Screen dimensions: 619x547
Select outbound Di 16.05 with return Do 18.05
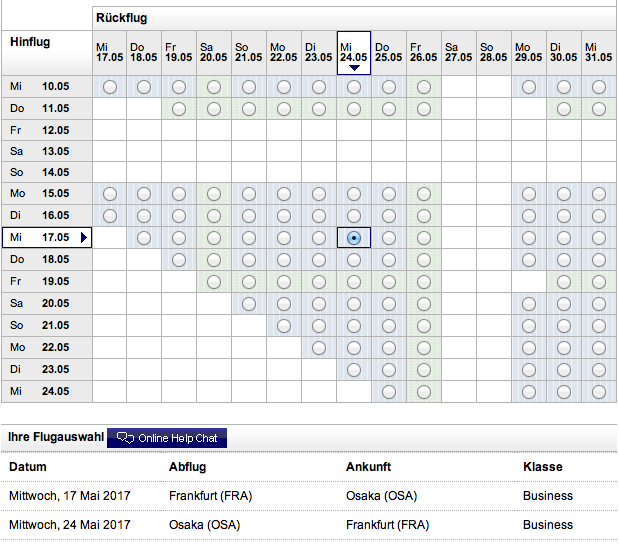[144, 216]
